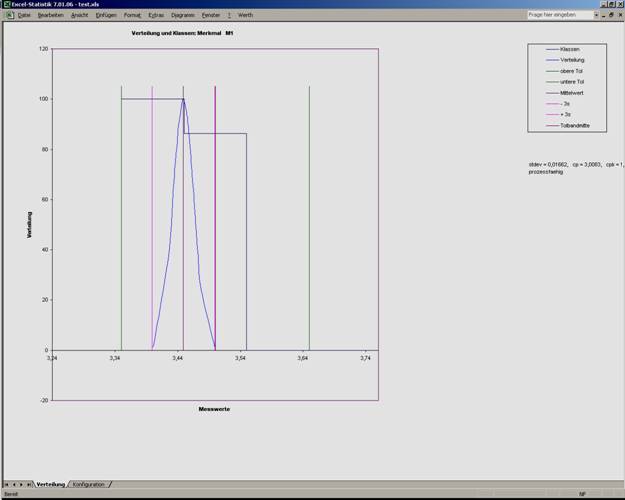Open the Bearbeiten menu

click(51, 15)
